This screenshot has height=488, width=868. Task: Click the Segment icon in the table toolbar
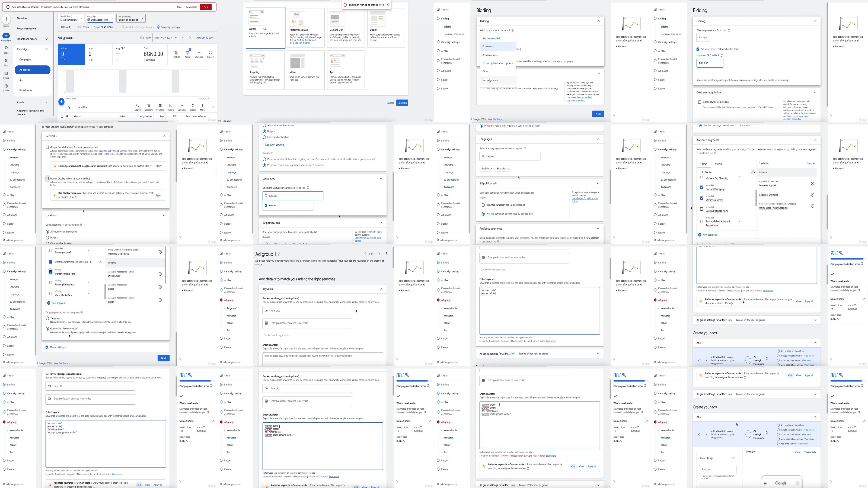[149, 106]
